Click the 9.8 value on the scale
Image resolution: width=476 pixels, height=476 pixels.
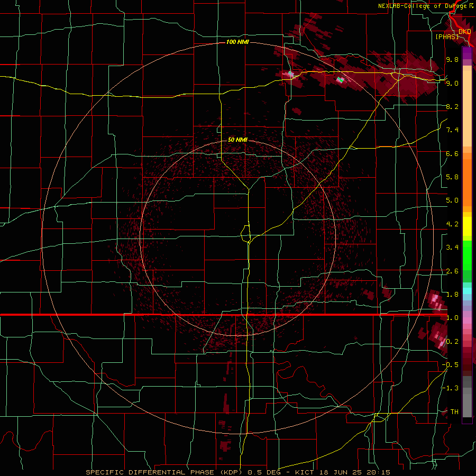coord(452,59)
